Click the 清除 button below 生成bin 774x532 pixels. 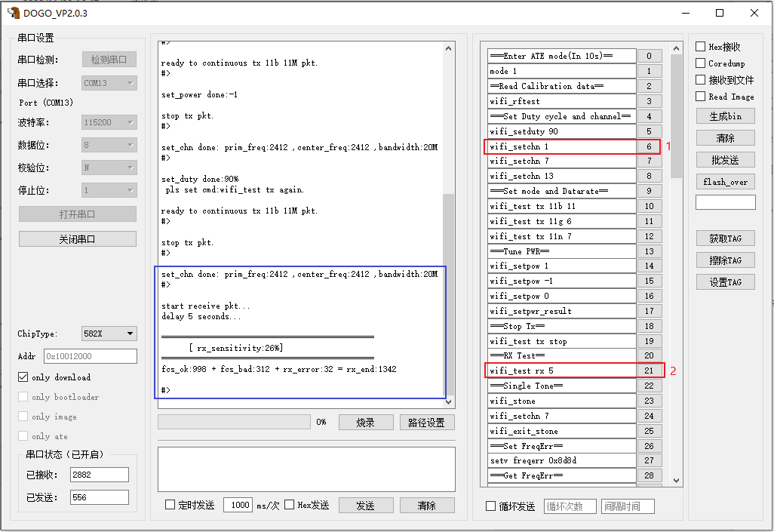point(726,138)
